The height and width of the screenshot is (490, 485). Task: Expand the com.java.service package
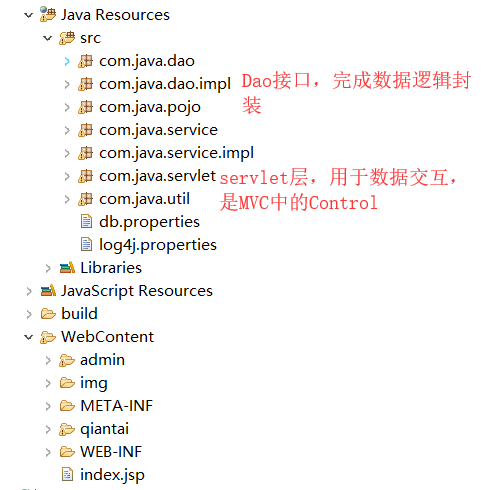click(67, 130)
